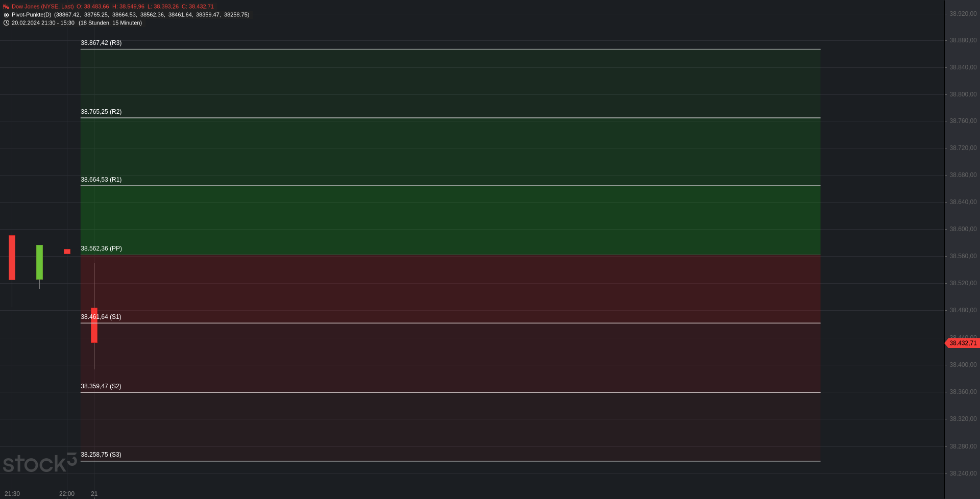Click the red current price tag 38.432,71
Screen dimensions: 980x499
(962, 343)
